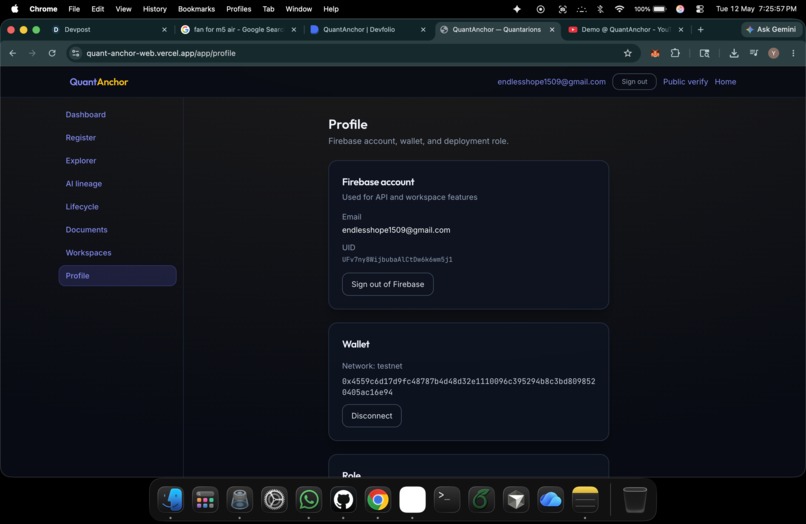Go to the Home link in header
This screenshot has height=524, width=806.
(x=725, y=82)
